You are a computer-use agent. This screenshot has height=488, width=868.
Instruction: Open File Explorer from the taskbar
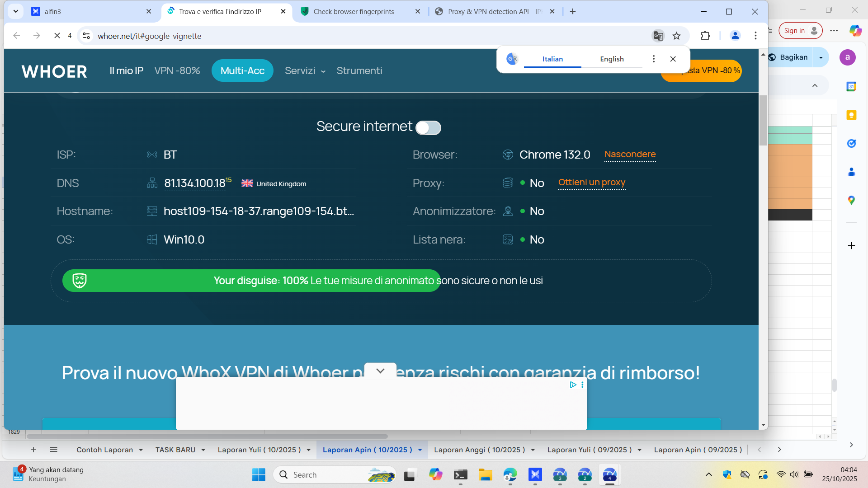[485, 474]
